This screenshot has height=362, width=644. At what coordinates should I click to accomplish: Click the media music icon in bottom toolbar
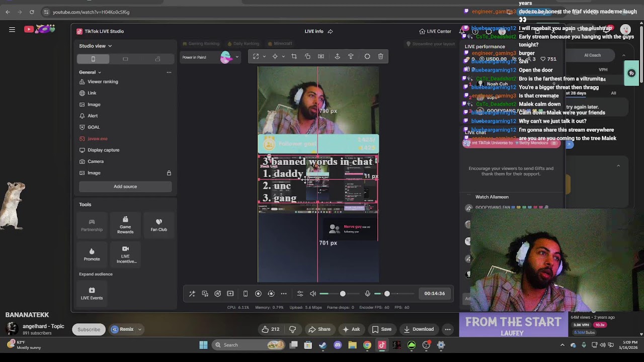pyautogui.click(x=205, y=294)
